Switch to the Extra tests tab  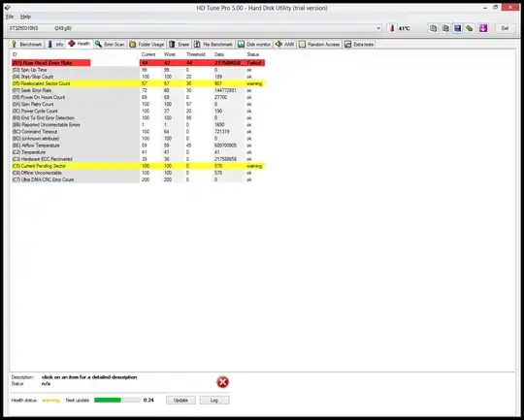(x=359, y=44)
